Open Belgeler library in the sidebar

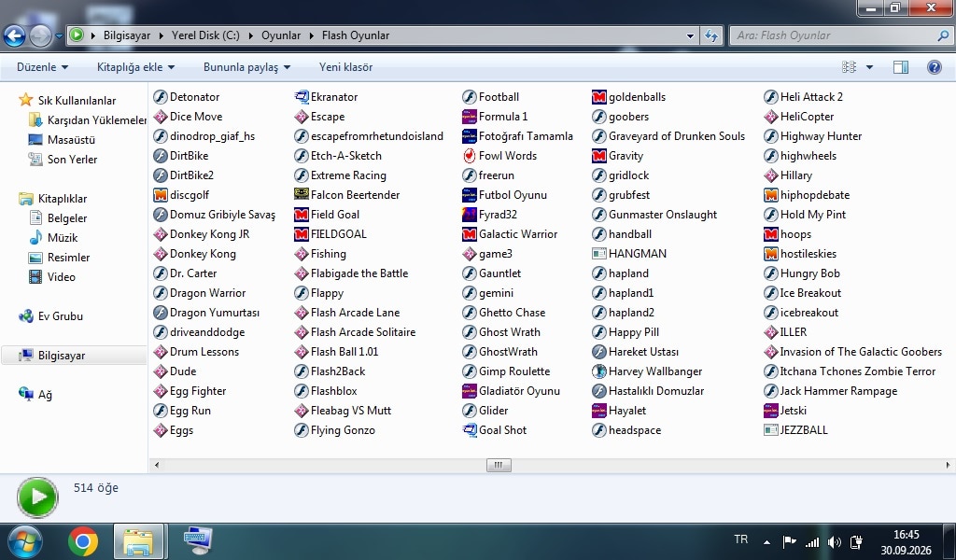[x=67, y=218]
